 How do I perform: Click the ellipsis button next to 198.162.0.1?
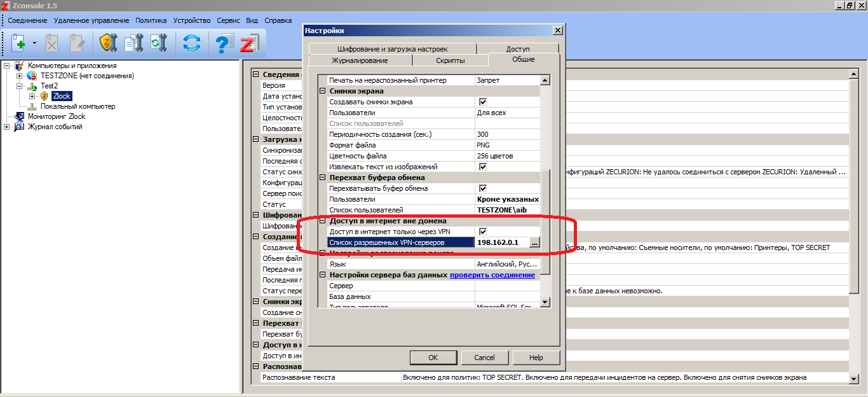[x=534, y=242]
